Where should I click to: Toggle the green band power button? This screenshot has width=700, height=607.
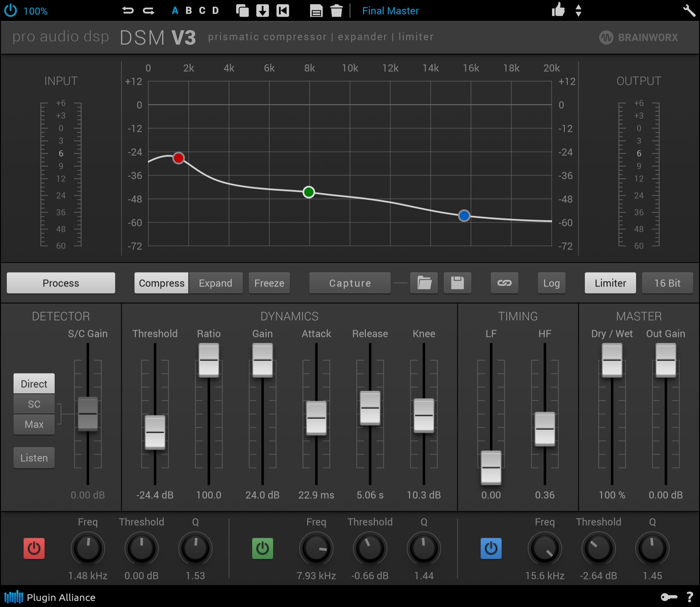click(262, 549)
